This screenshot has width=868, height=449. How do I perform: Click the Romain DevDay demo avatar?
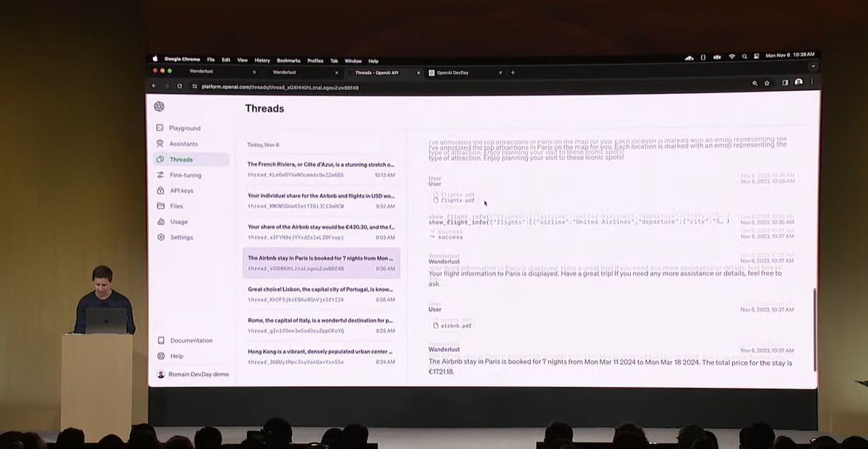pyautogui.click(x=161, y=374)
